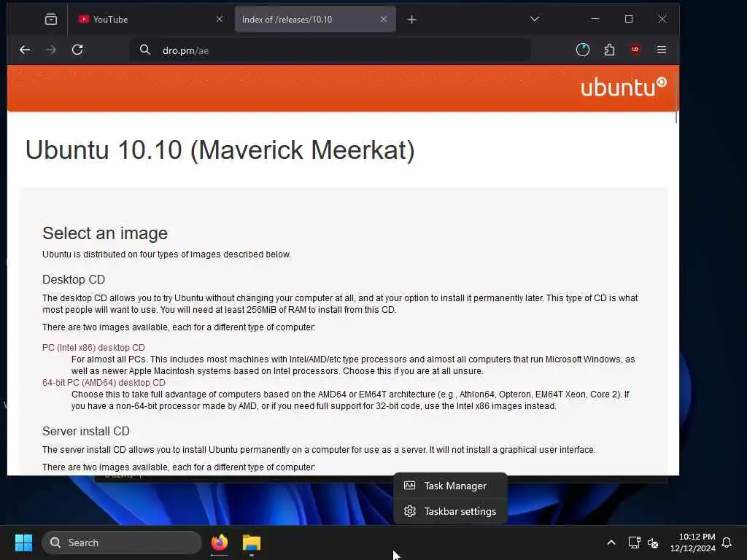Close the Index of /releases/10.10 tab
The height and width of the screenshot is (560, 747).
click(x=384, y=19)
